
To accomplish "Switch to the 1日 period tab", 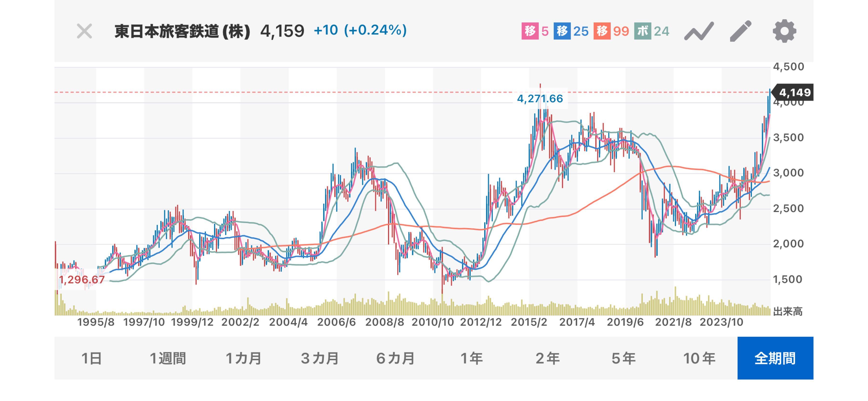I will coord(92,358).
